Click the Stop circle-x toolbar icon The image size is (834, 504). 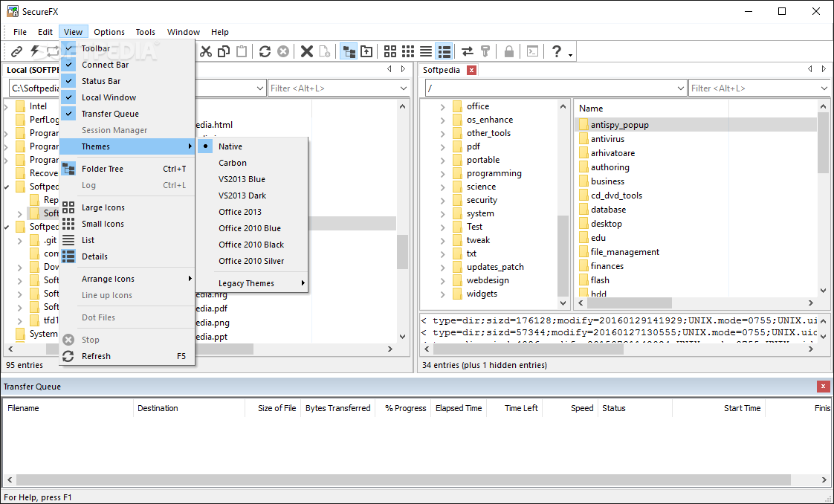tap(283, 51)
